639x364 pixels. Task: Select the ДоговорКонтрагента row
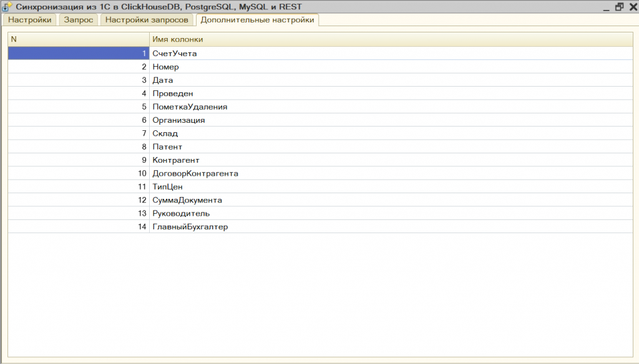[320, 173]
